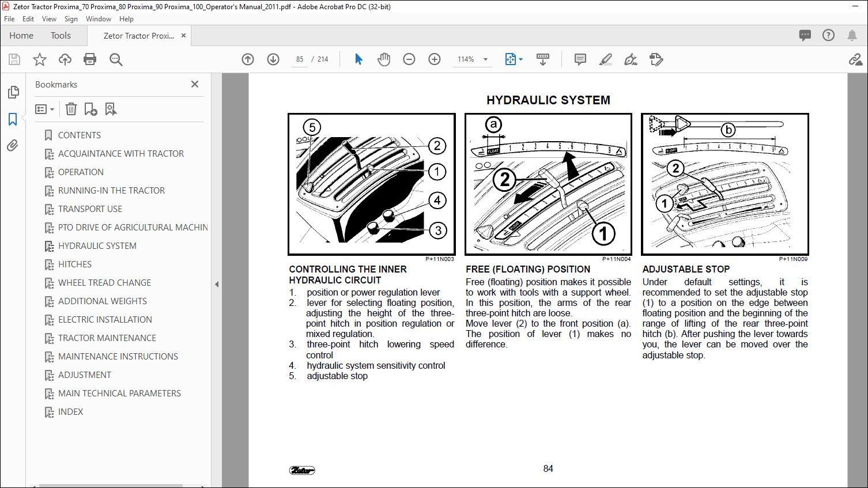Go to the INDEX bookmark
The height and width of the screenshot is (488, 868).
pos(70,411)
